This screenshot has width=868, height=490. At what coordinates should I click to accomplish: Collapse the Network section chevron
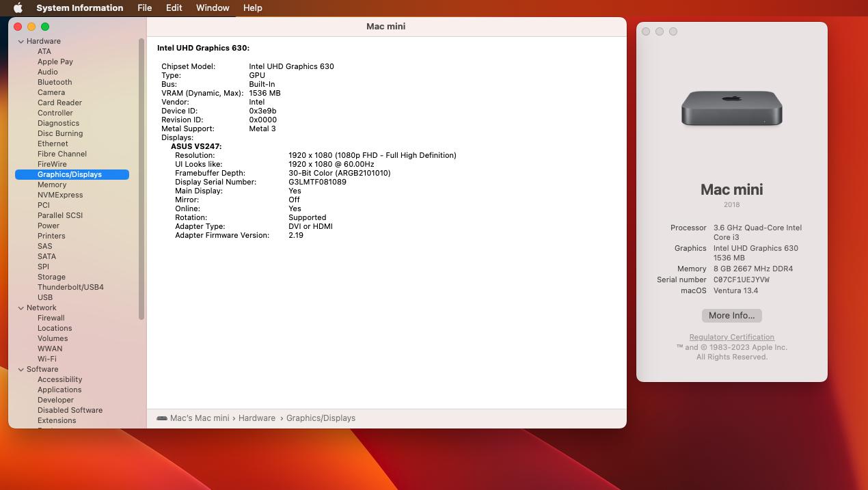tap(21, 308)
